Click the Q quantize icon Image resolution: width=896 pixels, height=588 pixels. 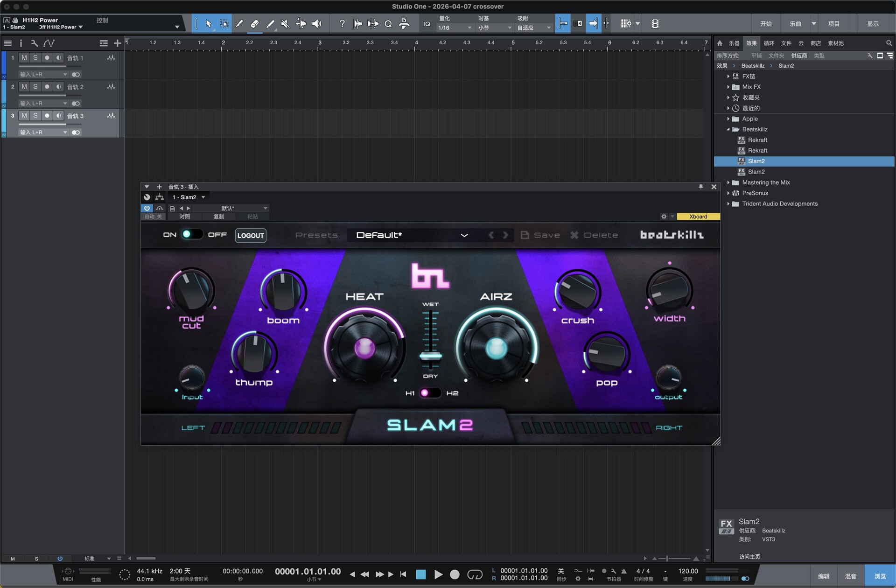point(388,24)
